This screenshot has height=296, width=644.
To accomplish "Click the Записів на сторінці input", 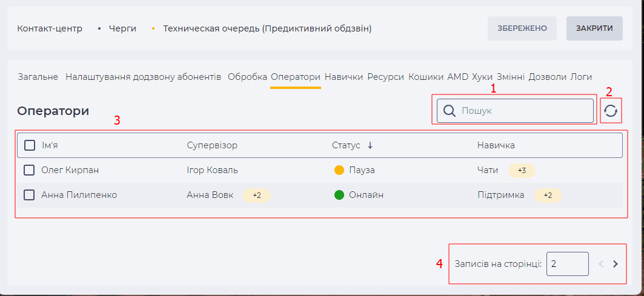I will (568, 264).
